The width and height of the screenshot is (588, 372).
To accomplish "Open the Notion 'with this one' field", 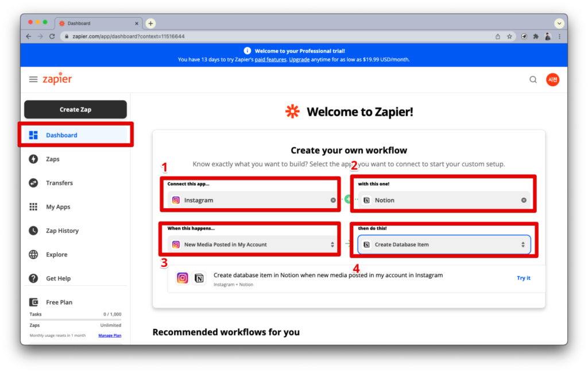I will 444,200.
